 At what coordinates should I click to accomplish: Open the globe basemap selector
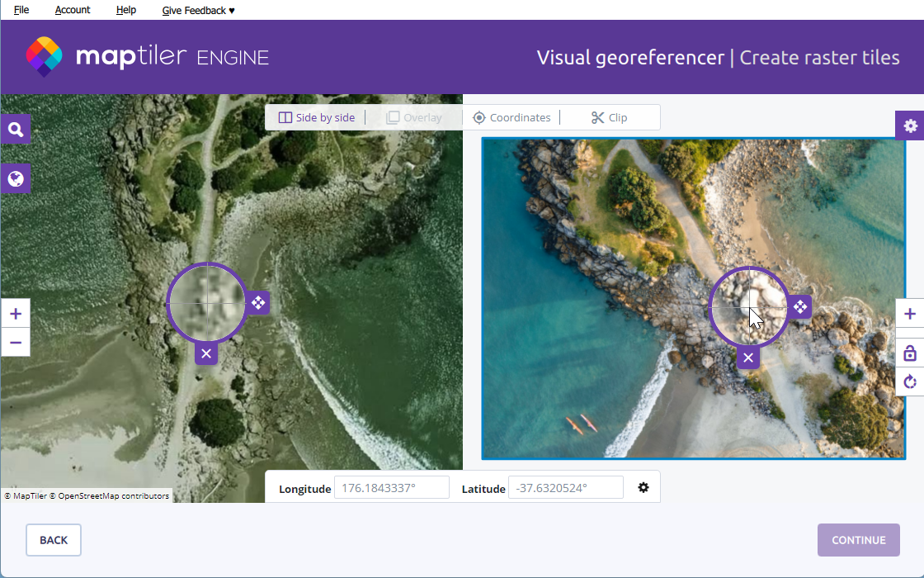[x=16, y=178]
